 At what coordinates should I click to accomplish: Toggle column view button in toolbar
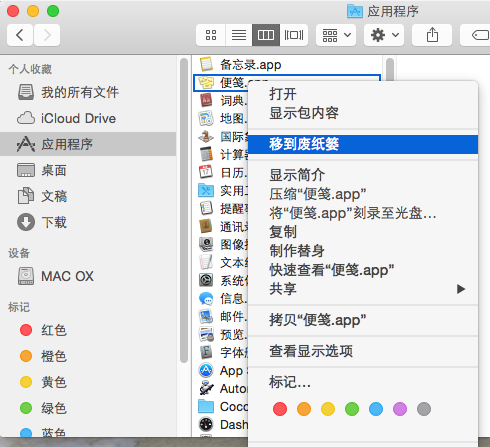pyautogui.click(x=266, y=35)
